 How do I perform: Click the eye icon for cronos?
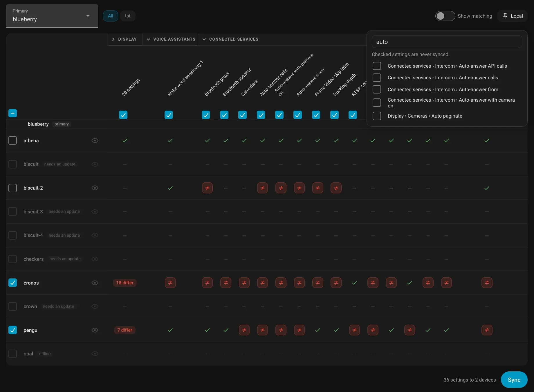pyautogui.click(x=95, y=283)
